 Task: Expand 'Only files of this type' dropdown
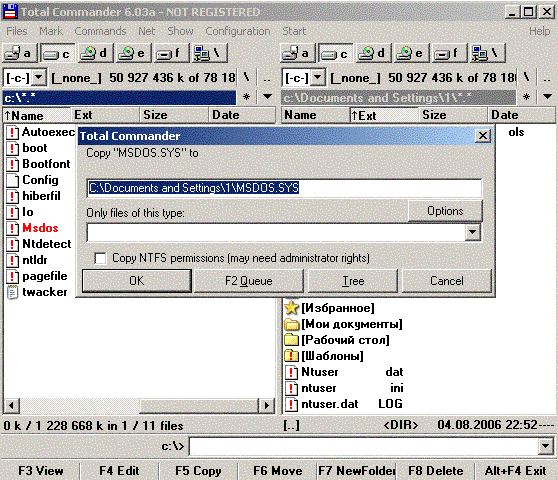[x=473, y=232]
